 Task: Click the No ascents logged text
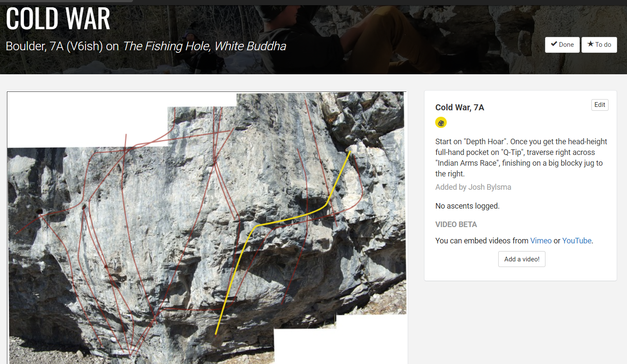tap(467, 206)
